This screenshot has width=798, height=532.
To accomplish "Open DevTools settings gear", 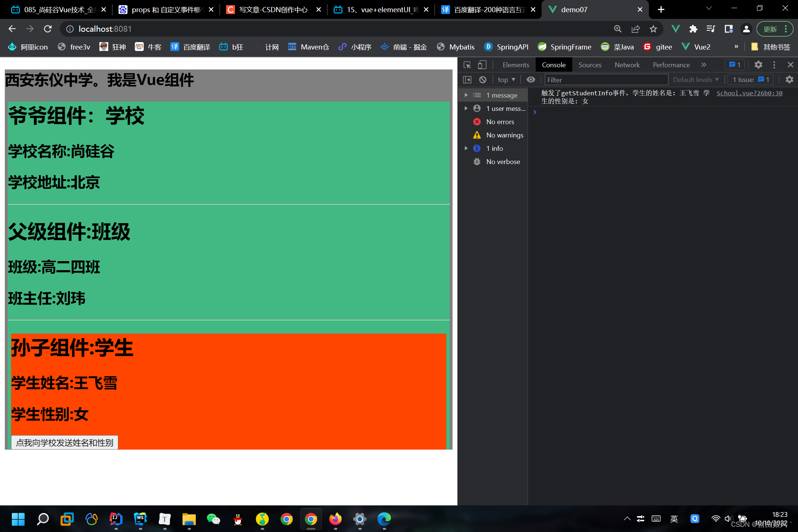I will (758, 65).
